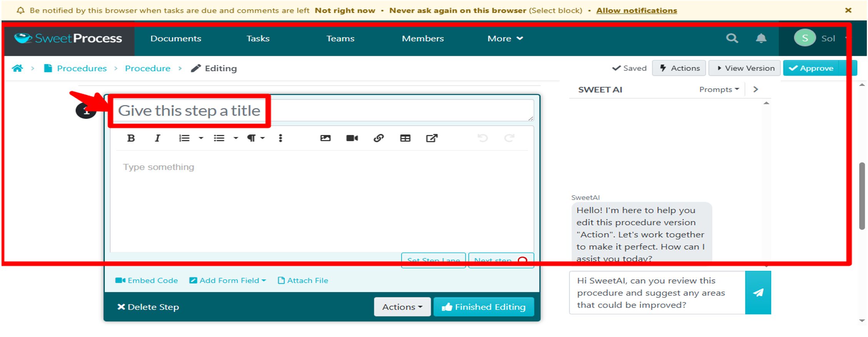Expand unordered list style dropdown arrow
The width and height of the screenshot is (868, 337).
pyautogui.click(x=235, y=138)
